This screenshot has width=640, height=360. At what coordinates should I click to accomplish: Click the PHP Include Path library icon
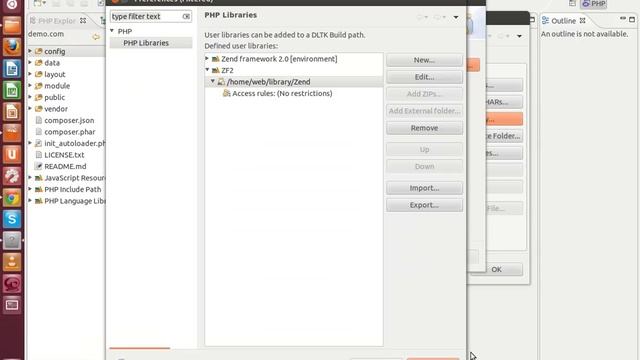click(39, 189)
